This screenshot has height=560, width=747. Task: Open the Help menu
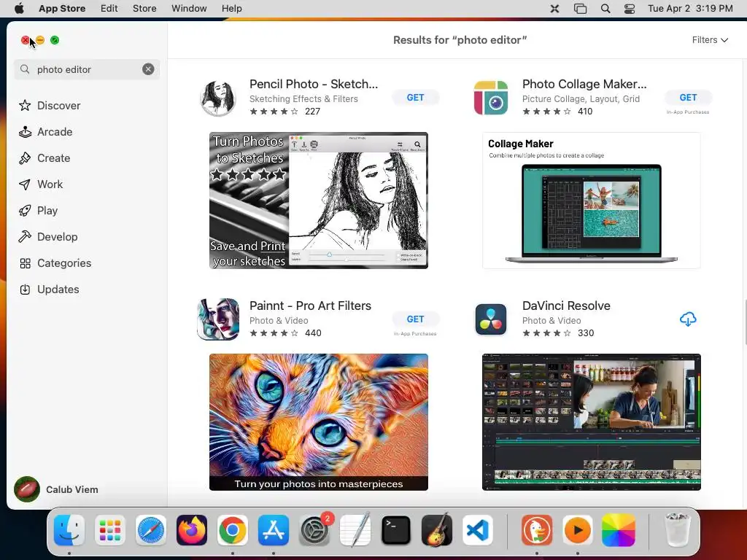coord(231,9)
